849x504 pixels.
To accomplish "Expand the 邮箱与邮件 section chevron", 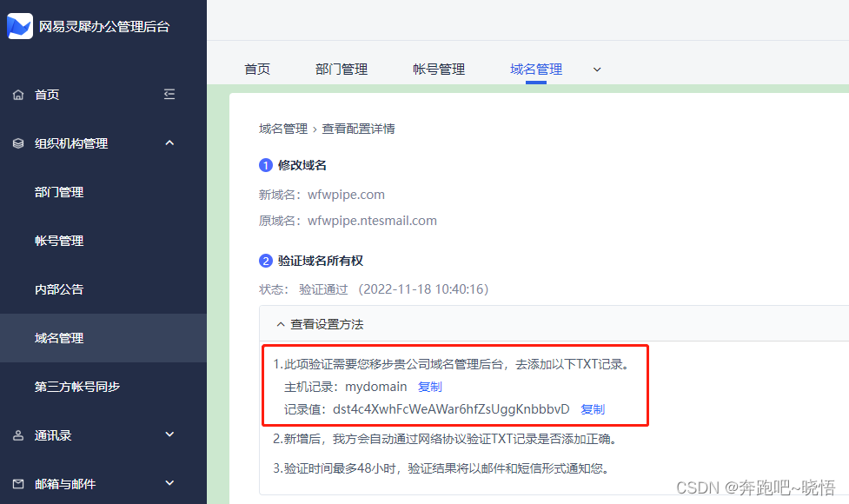I will coord(169,483).
